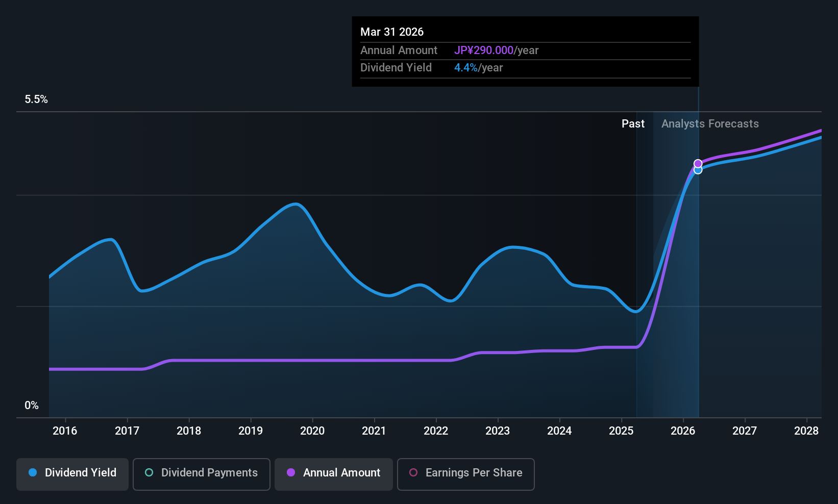Image resolution: width=838 pixels, height=504 pixels.
Task: Toggle the Dividend Yield series
Action: [72, 474]
